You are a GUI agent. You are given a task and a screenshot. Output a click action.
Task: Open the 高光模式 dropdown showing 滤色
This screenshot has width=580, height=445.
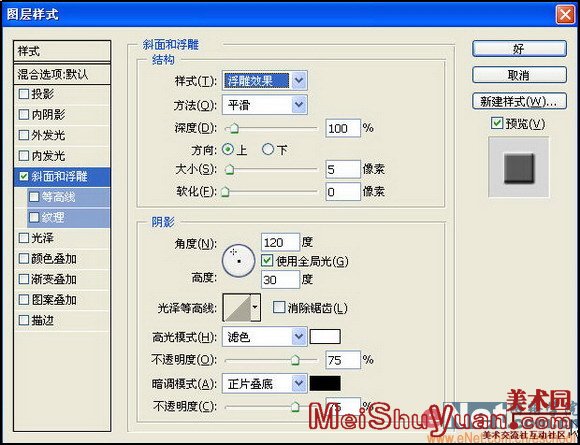point(264,337)
